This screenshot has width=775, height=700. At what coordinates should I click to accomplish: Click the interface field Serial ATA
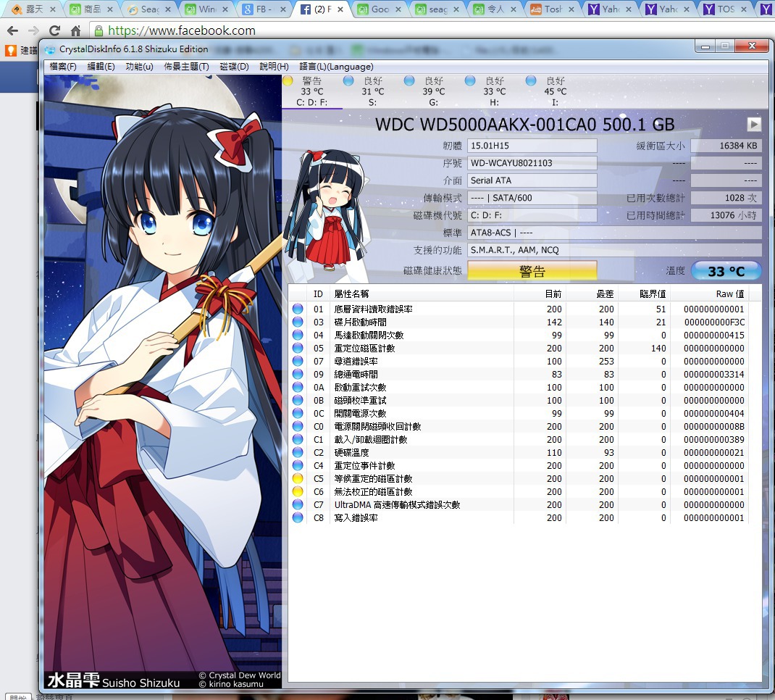point(532,180)
